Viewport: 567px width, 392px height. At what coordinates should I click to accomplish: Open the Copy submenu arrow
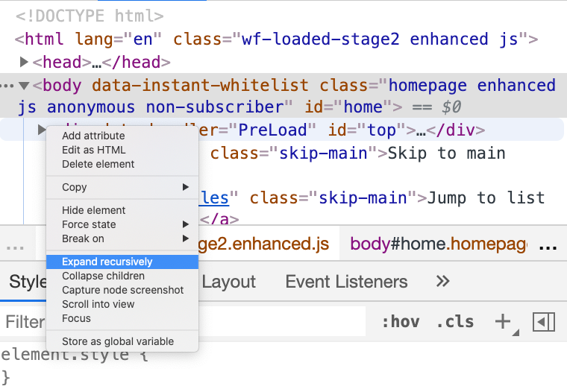coord(186,187)
